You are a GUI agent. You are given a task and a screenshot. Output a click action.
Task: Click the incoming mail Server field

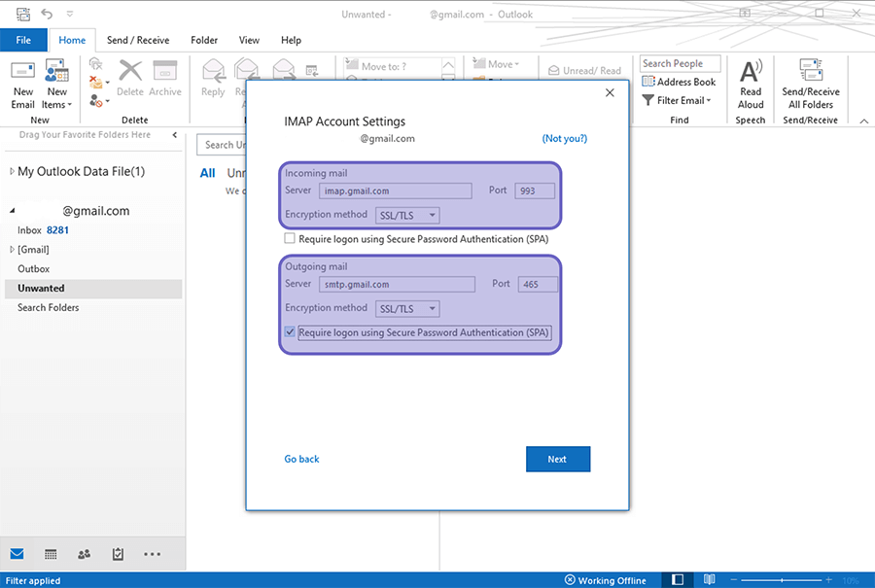[395, 190]
